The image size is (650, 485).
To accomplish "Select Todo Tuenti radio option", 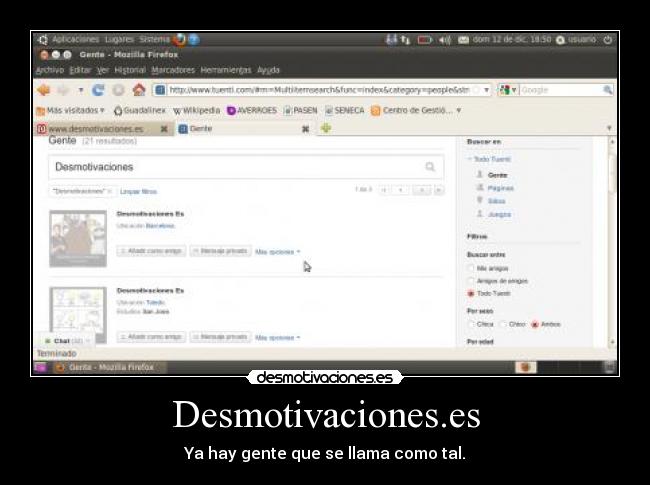I will point(471,293).
